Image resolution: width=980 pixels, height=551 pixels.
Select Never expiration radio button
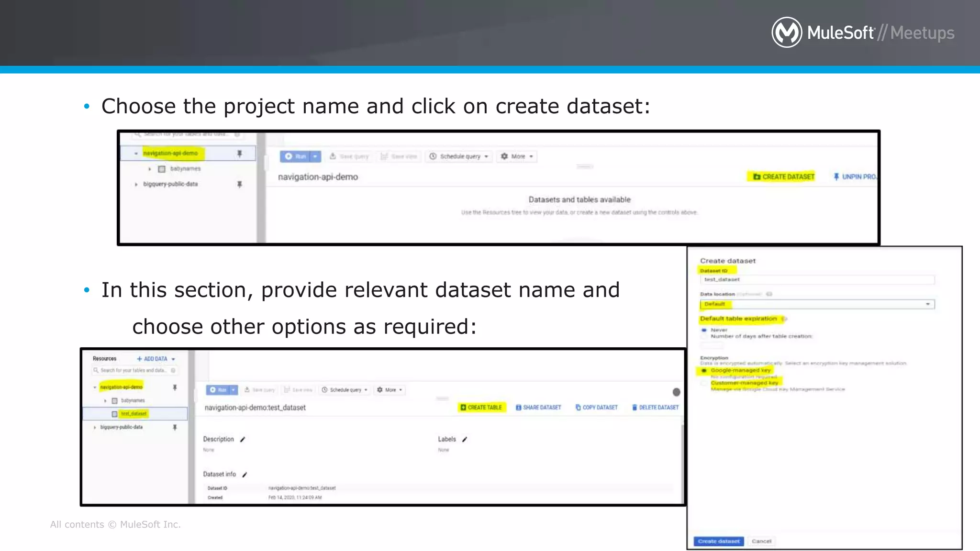pos(704,330)
